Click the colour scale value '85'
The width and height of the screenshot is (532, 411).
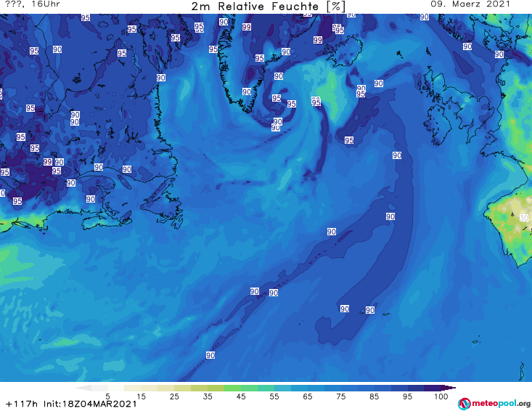coord(374,396)
